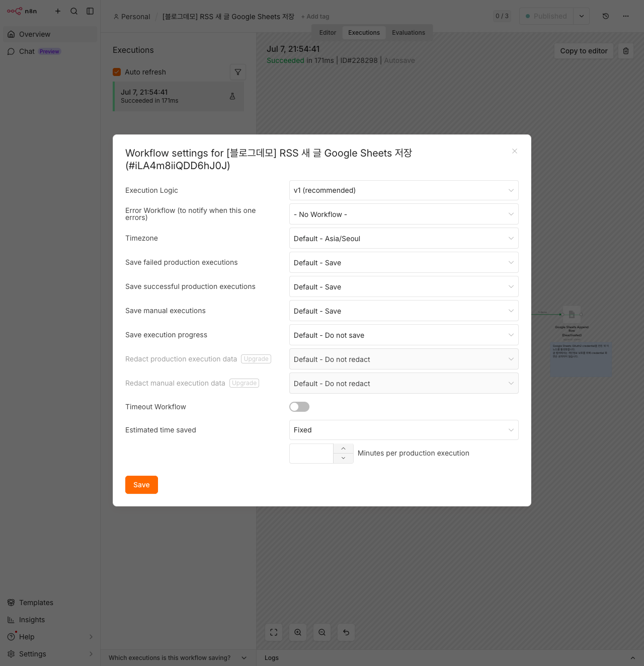
Task: Open the Save execution progress dropdown
Action: pos(404,335)
